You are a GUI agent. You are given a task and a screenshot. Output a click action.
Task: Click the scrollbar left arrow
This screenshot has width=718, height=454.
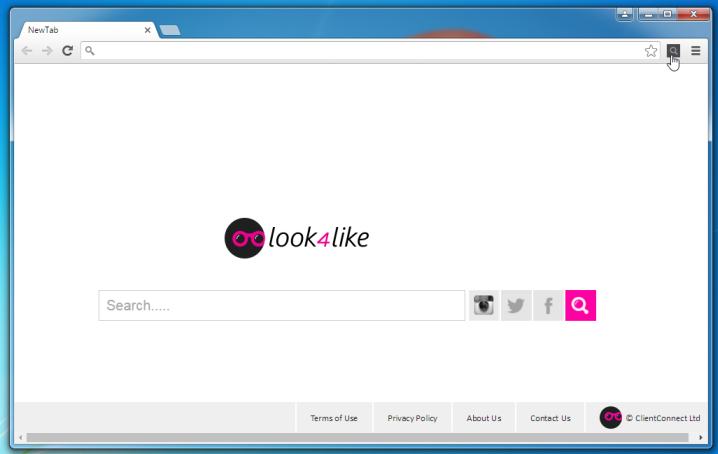[20, 438]
